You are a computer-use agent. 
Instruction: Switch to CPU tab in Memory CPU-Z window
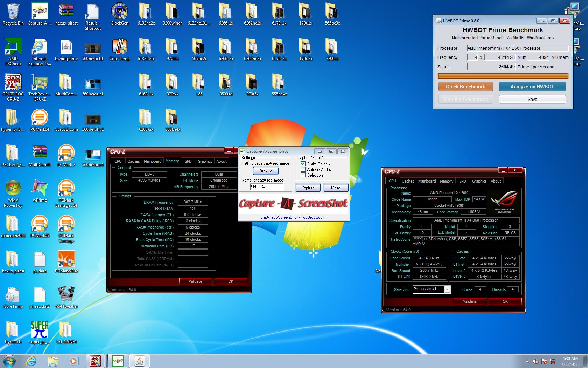coord(118,161)
